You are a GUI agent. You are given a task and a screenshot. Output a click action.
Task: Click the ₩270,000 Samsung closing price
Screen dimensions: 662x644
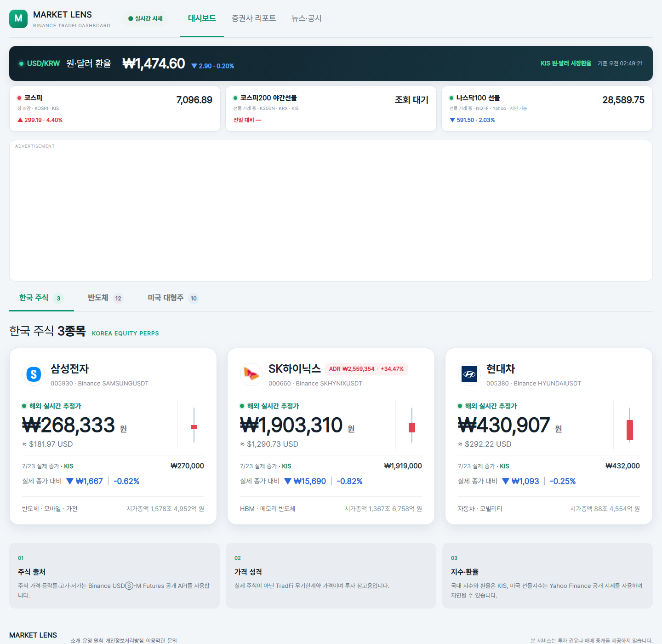coord(187,466)
